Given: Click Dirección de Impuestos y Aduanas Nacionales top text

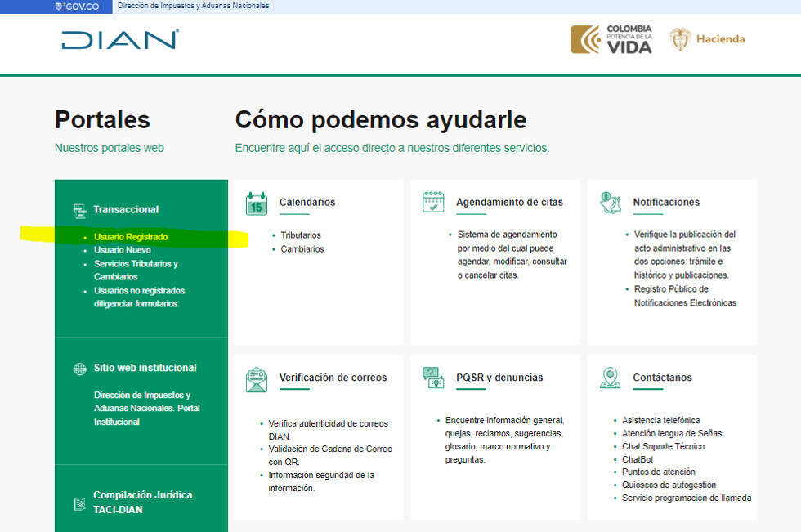Looking at the screenshot, I should coord(193,6).
